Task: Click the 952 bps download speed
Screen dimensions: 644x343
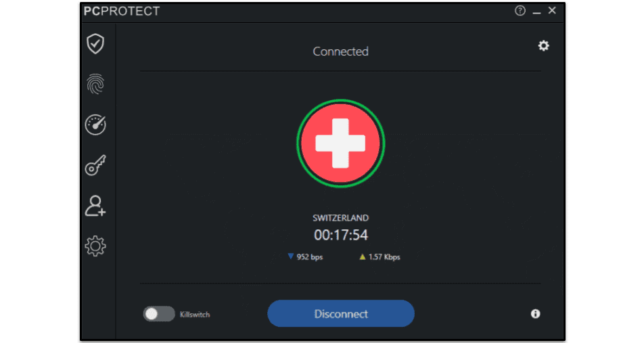Action: [x=305, y=256]
